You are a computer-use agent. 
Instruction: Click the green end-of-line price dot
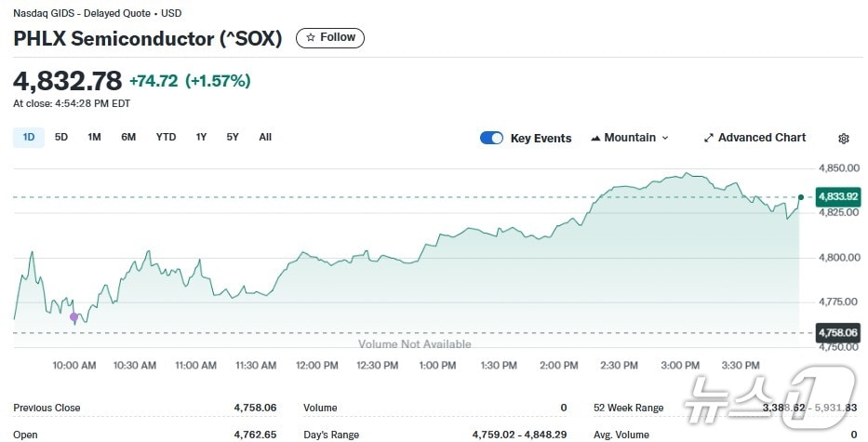click(801, 197)
